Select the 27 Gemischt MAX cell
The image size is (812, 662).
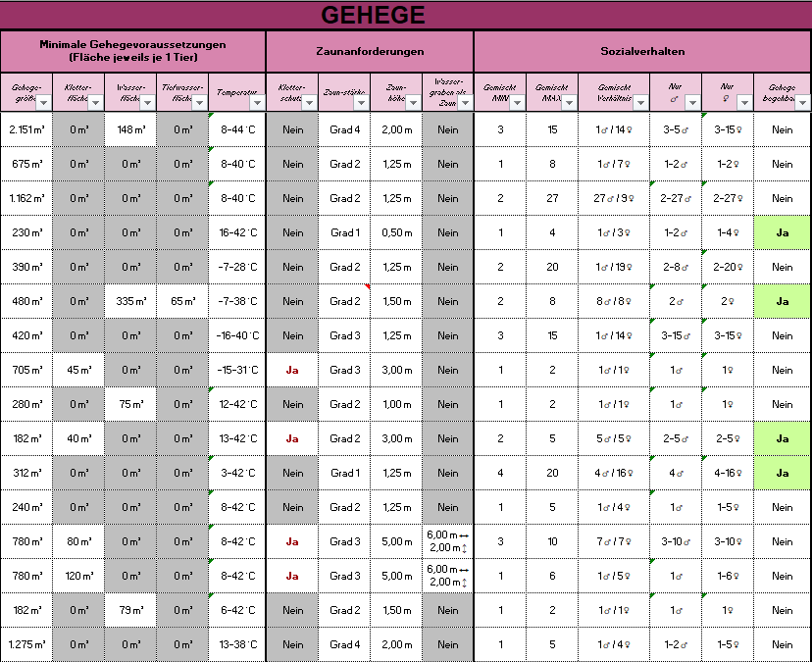[x=552, y=198]
